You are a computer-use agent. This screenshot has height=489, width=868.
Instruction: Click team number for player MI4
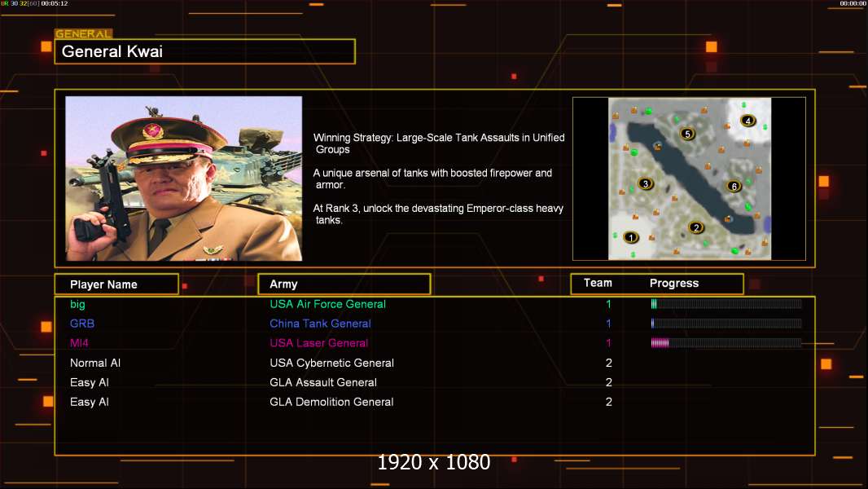[x=608, y=343]
